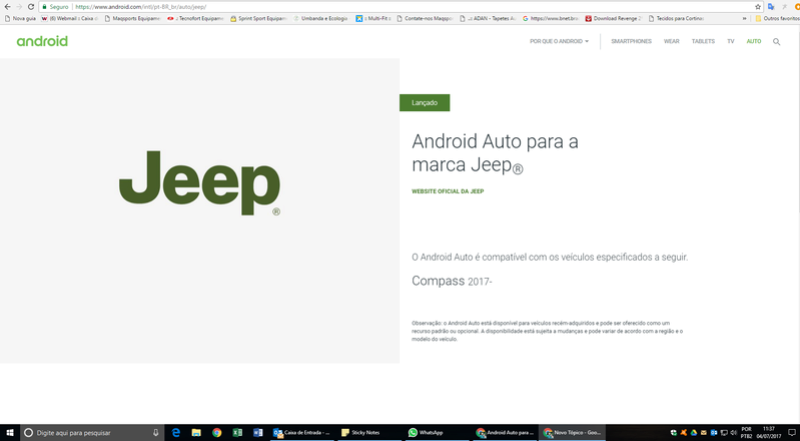The width and height of the screenshot is (800, 441).
Task: Select the AUTO section
Action: tap(754, 41)
